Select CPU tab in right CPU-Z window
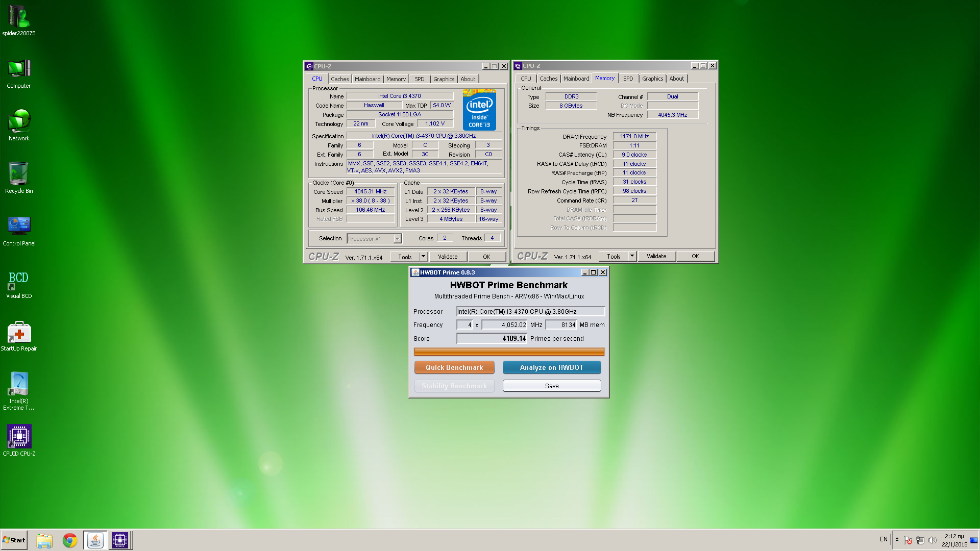Screen dimensions: 980x551 [526, 79]
